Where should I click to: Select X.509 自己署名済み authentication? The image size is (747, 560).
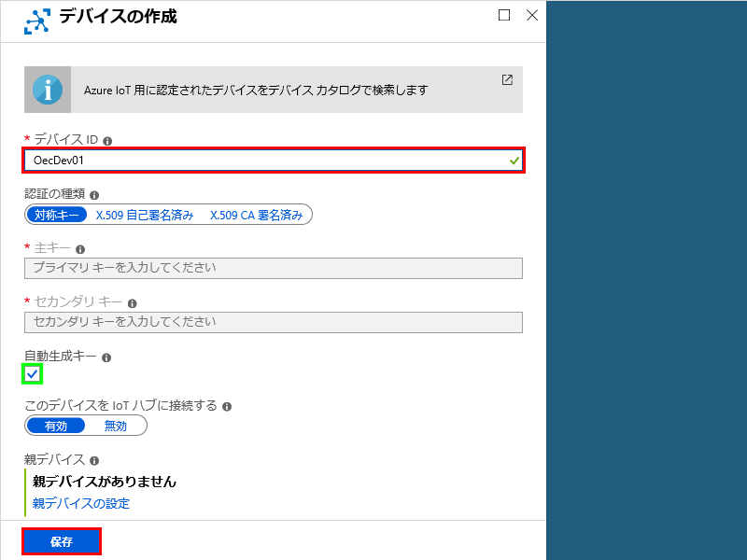click(145, 215)
